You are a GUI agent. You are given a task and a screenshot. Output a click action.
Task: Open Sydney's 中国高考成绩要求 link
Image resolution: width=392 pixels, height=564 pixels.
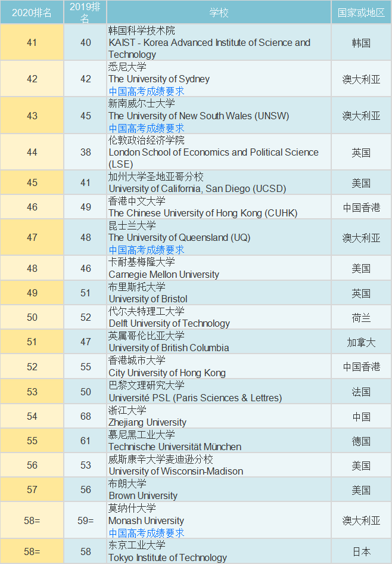tap(147, 91)
